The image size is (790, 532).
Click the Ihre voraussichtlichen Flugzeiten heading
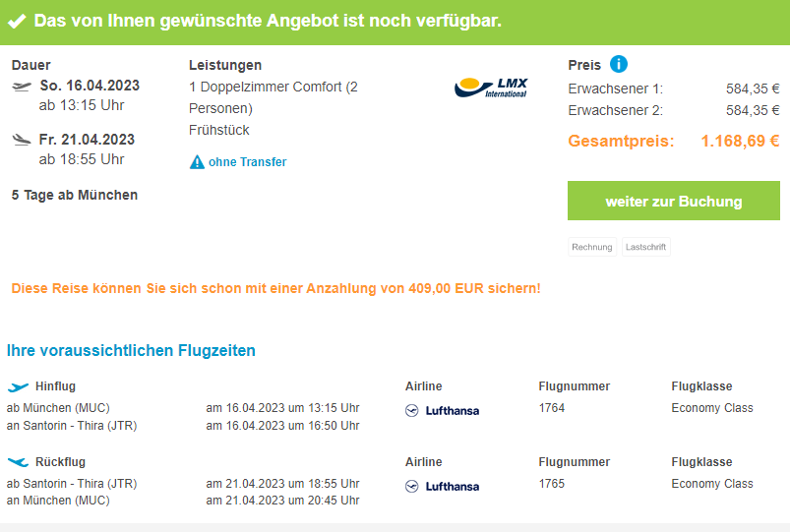(131, 350)
